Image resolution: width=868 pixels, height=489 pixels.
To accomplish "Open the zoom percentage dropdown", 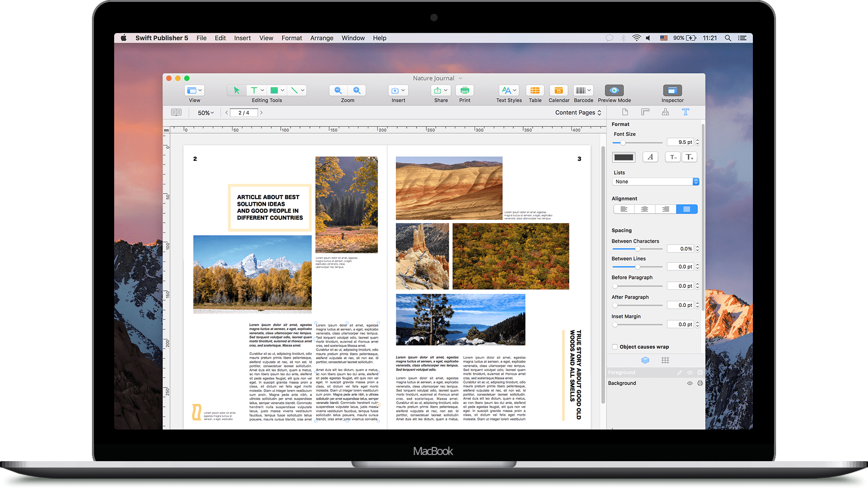I will (x=205, y=112).
